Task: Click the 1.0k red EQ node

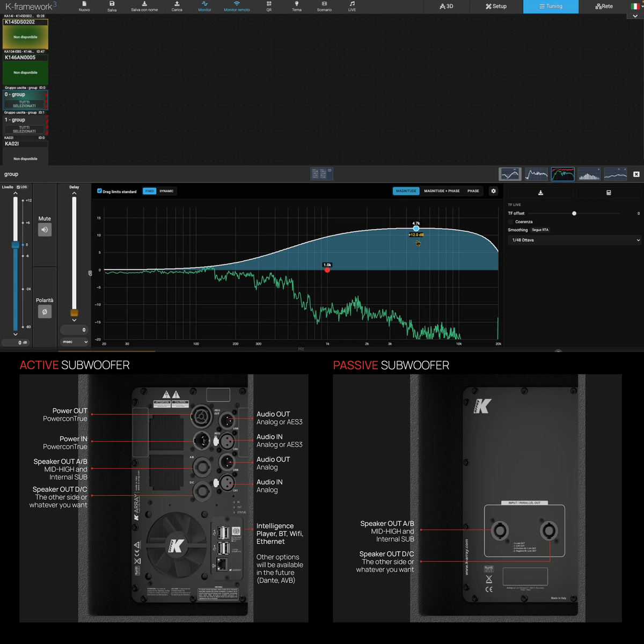Action: tap(327, 270)
